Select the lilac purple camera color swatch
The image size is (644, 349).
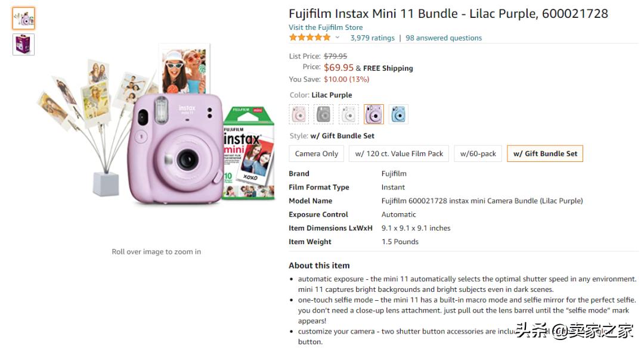click(374, 114)
